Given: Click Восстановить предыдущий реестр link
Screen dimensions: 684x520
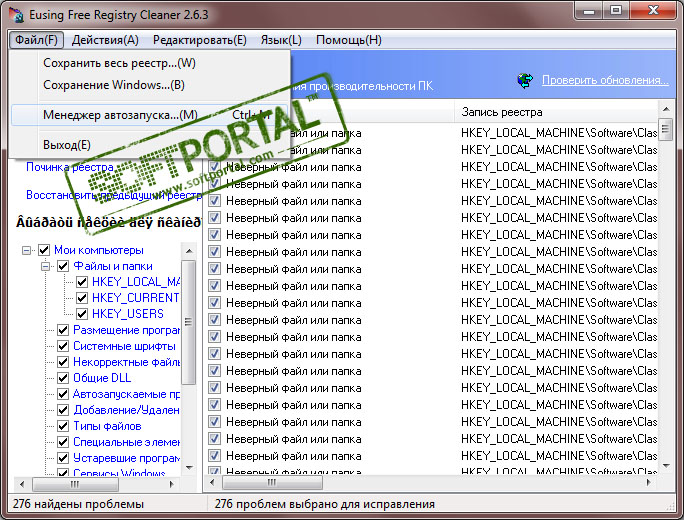Looking at the screenshot, I should [x=114, y=195].
